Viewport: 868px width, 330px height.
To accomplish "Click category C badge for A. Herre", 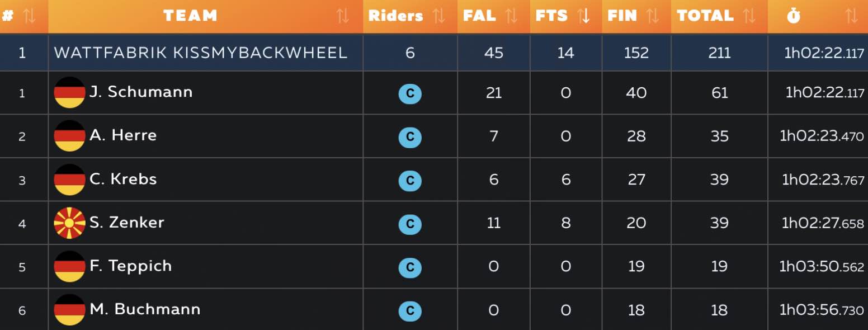I will (x=410, y=136).
